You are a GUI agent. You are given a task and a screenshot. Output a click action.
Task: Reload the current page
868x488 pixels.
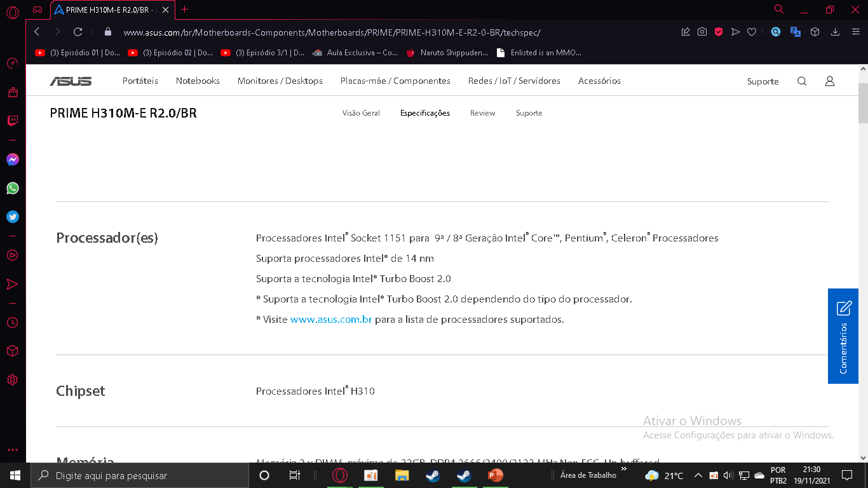pyautogui.click(x=78, y=32)
